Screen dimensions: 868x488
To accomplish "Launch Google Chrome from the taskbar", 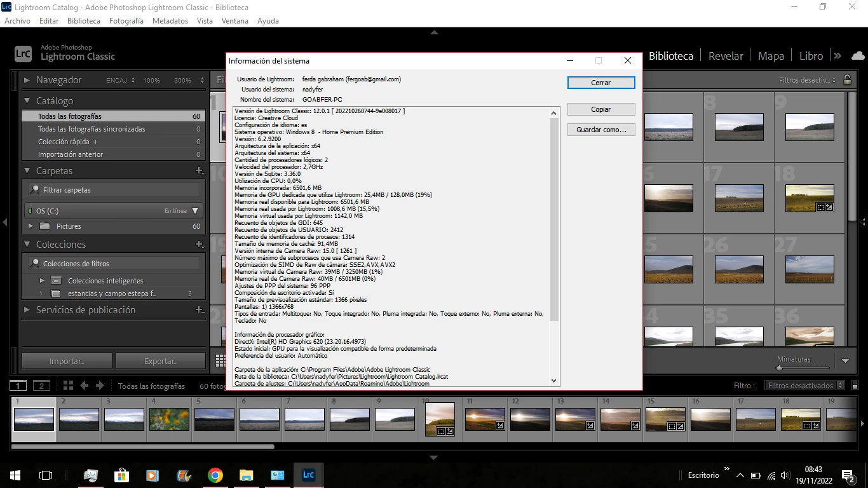I will pyautogui.click(x=215, y=475).
